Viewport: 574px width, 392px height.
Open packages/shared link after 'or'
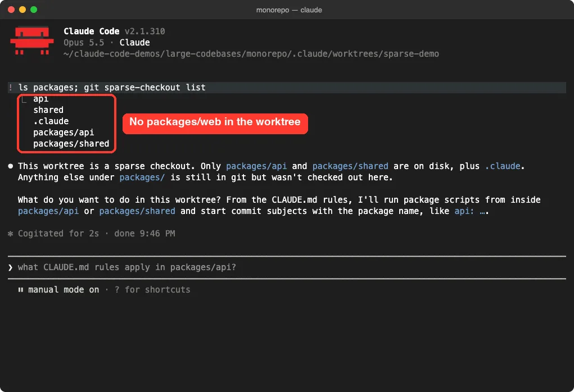[137, 211]
